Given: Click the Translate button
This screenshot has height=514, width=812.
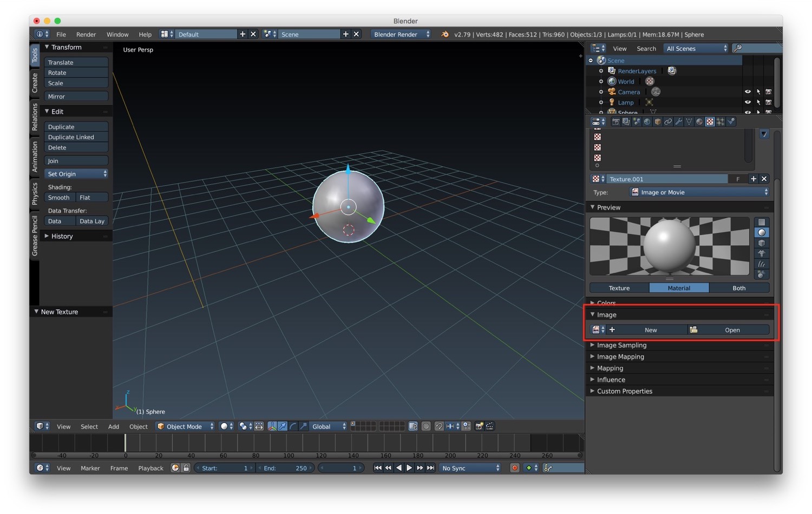Looking at the screenshot, I should 76,62.
